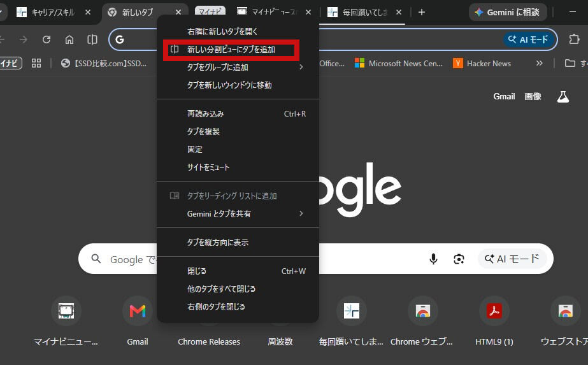Switch to the マイナビニュース tab
The width and height of the screenshot is (588, 365).
click(x=274, y=12)
